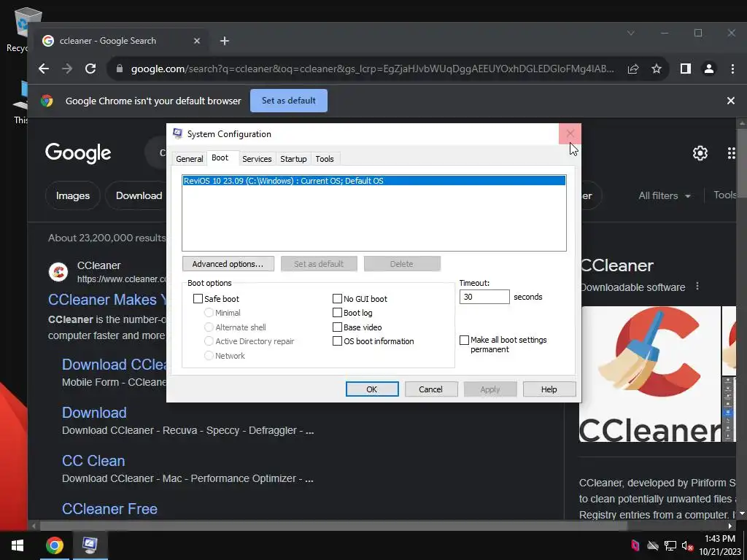This screenshot has width=747, height=560.
Task: Expand the All filters dropdown
Action: pyautogui.click(x=665, y=195)
